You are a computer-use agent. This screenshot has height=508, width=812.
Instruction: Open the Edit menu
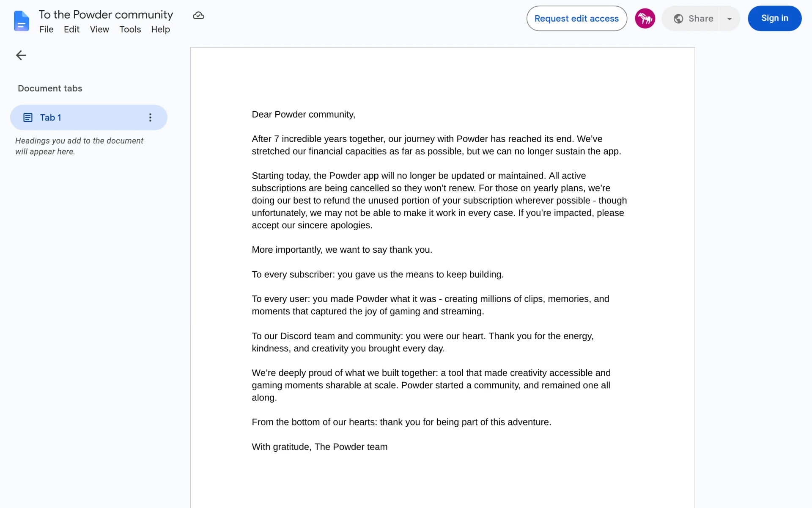point(71,30)
